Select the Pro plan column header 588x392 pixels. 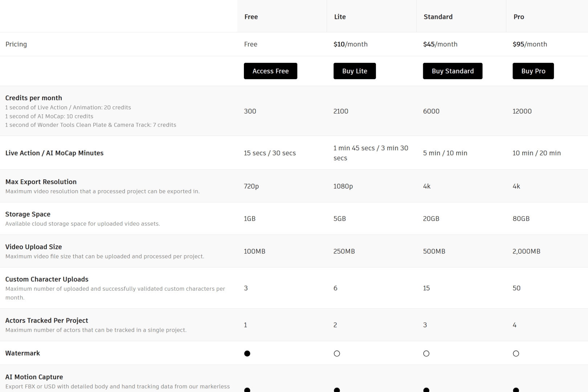[518, 16]
